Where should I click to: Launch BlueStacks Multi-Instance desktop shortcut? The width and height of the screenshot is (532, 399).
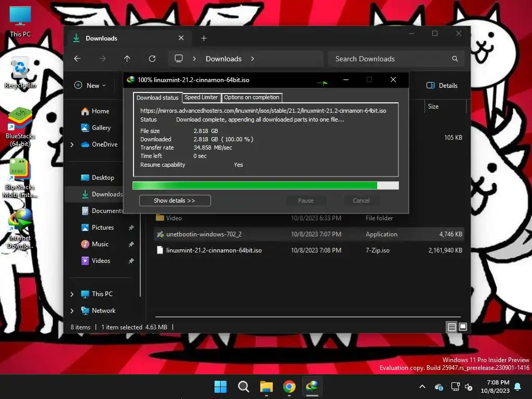coord(20,178)
